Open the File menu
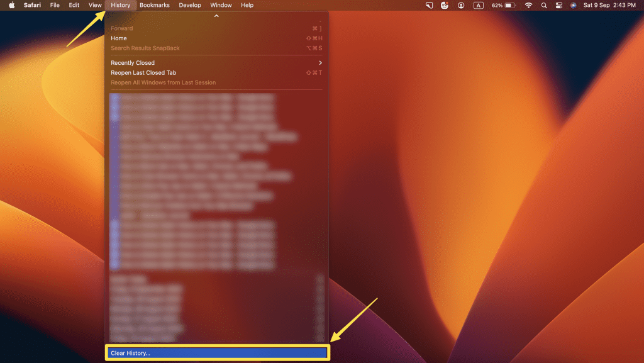This screenshot has height=363, width=644. coord(55,5)
